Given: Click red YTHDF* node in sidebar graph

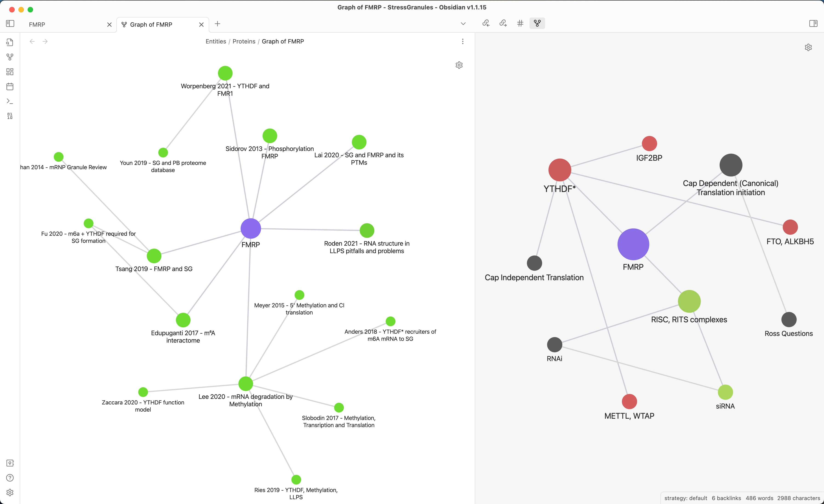Looking at the screenshot, I should click(560, 170).
